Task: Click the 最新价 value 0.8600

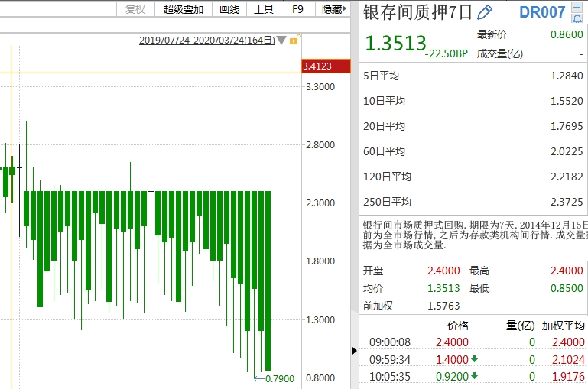Action: [567, 34]
